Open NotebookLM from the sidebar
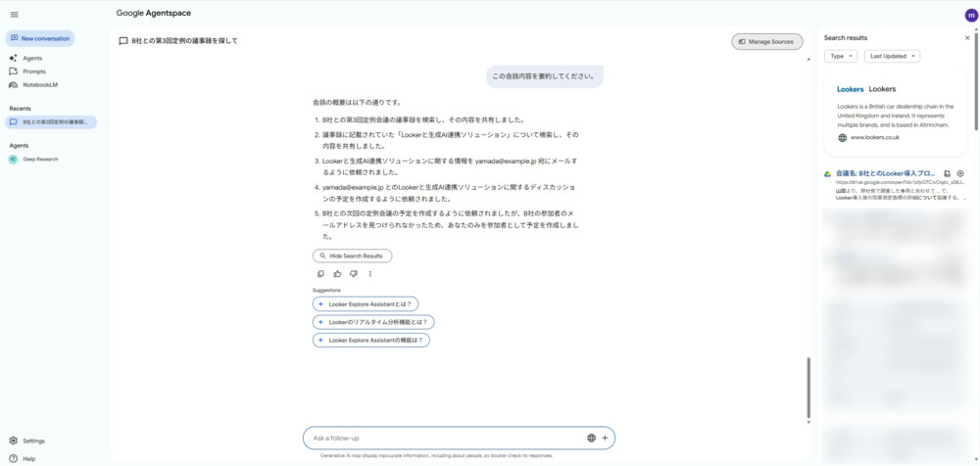Screen dimensions: 980x466 click(x=40, y=84)
